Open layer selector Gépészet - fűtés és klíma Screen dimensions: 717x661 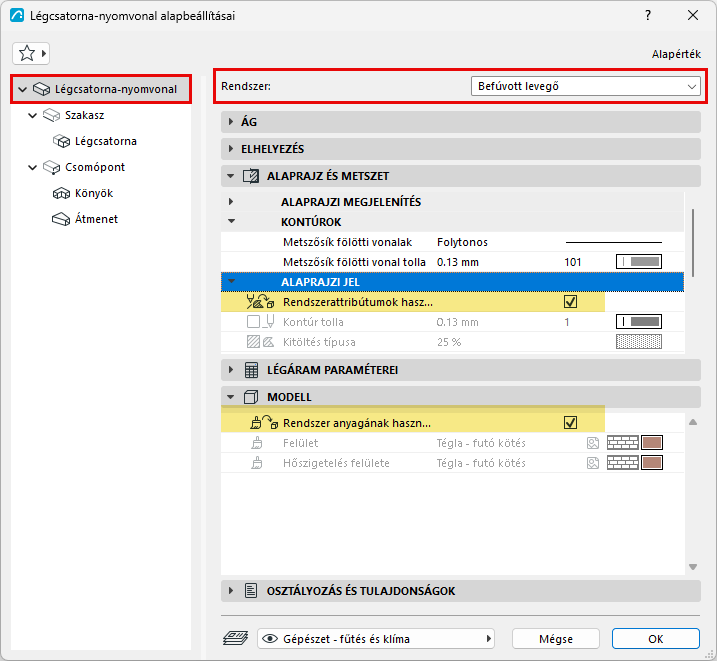(376, 639)
